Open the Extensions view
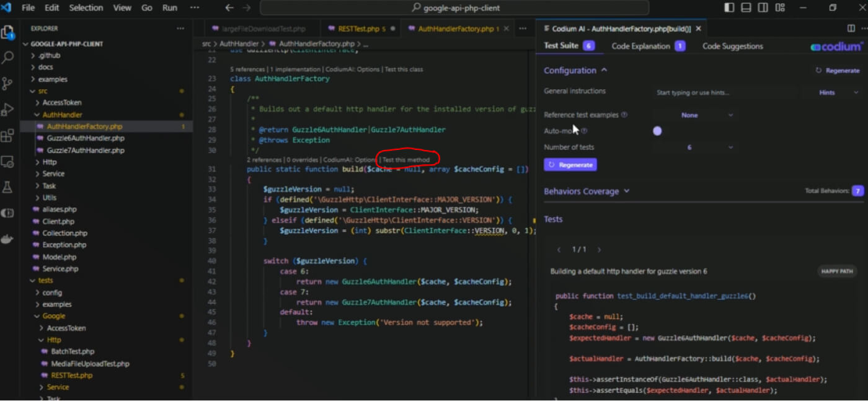The height and width of the screenshot is (401, 868). pyautogui.click(x=8, y=136)
